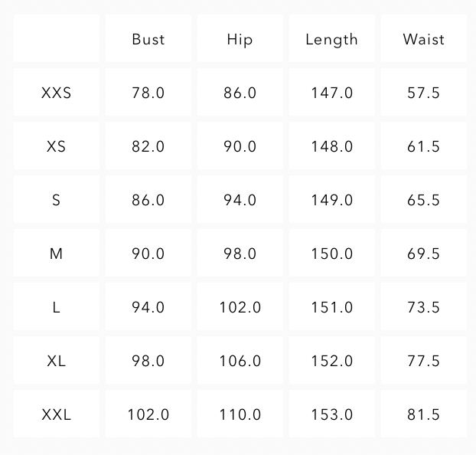The height and width of the screenshot is (455, 476).
Task: Click the L size row label
Action: coord(57,307)
